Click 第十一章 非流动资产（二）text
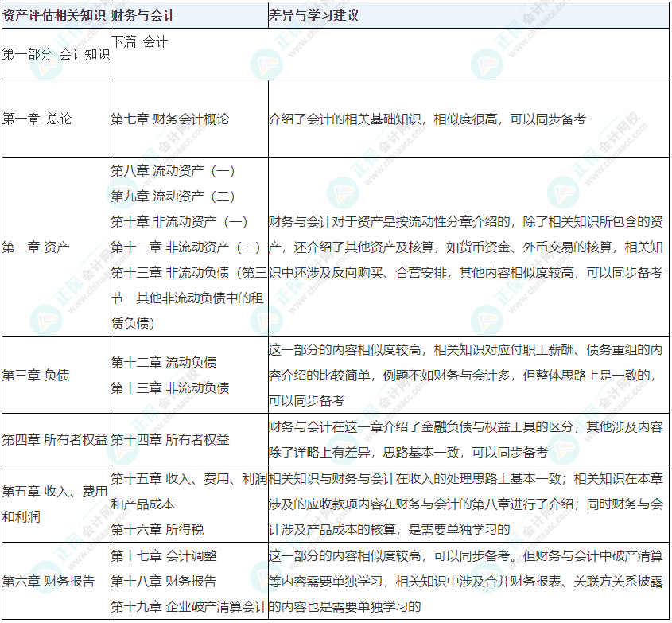The height and width of the screenshot is (623, 672). point(185,247)
